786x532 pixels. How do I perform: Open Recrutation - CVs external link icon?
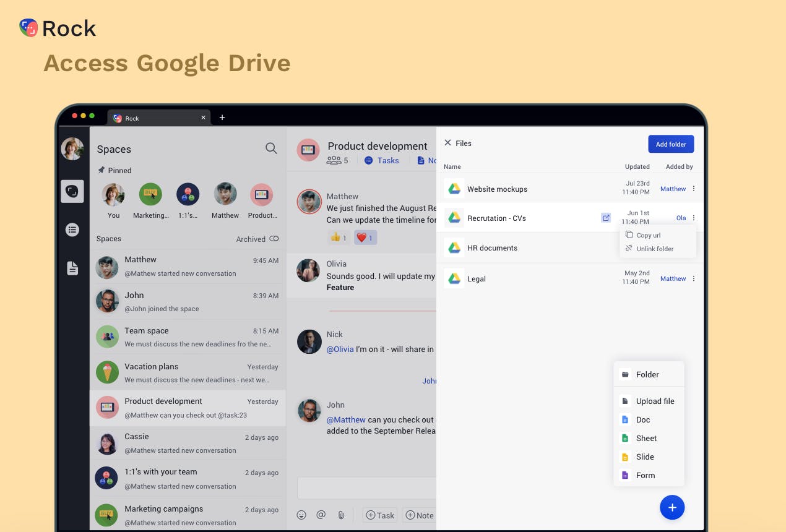tap(606, 218)
